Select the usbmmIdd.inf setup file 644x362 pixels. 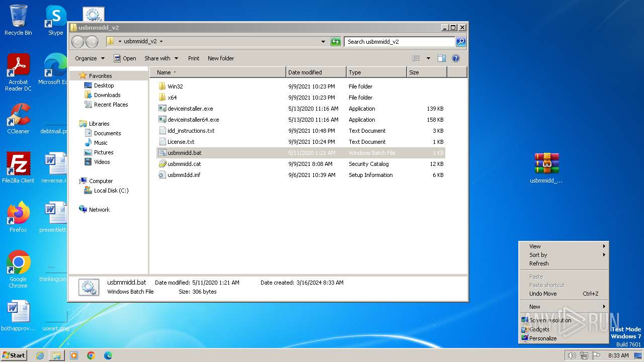tap(184, 175)
